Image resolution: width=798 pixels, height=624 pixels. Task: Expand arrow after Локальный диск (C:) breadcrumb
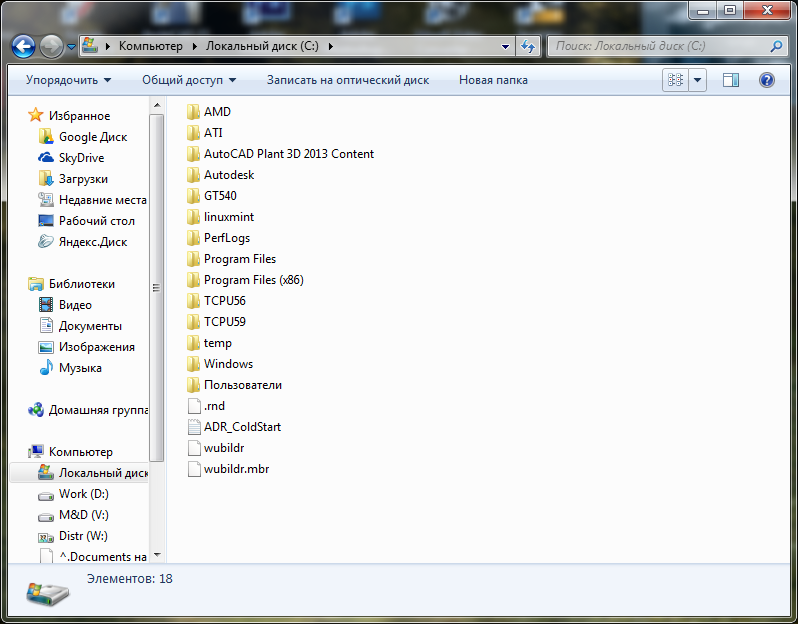coord(331,46)
